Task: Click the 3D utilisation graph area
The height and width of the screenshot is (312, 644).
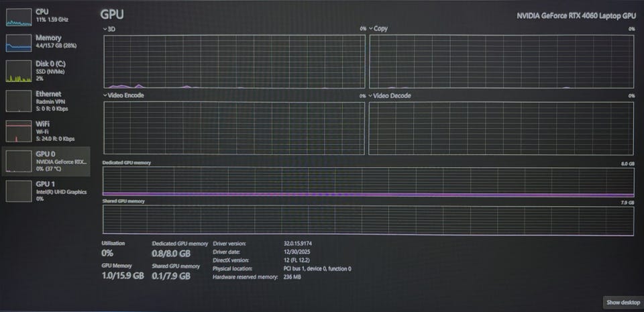Action: tap(235, 62)
